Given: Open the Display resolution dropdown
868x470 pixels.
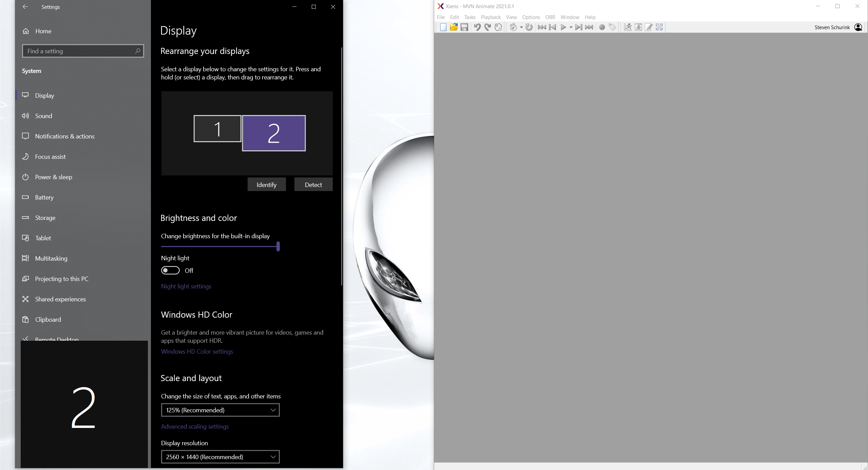Looking at the screenshot, I should coord(220,457).
